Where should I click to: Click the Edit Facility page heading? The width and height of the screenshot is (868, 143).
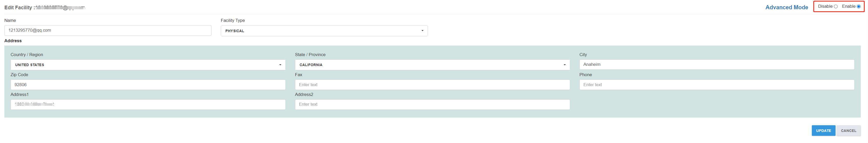tap(18, 7)
